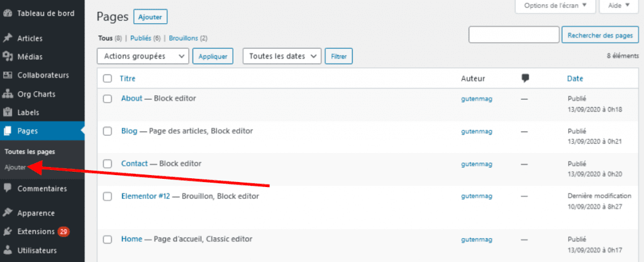Open the Elementor #12 page link

point(145,196)
